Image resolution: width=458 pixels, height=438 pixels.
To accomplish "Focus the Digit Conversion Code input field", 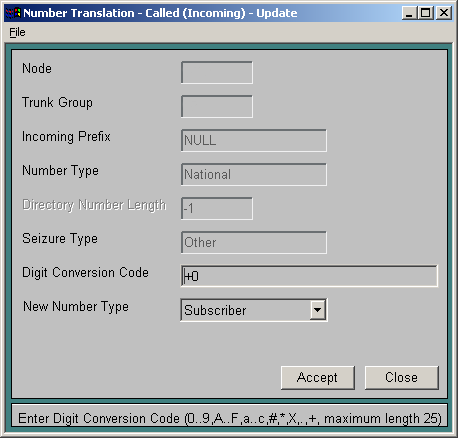I will [x=309, y=276].
